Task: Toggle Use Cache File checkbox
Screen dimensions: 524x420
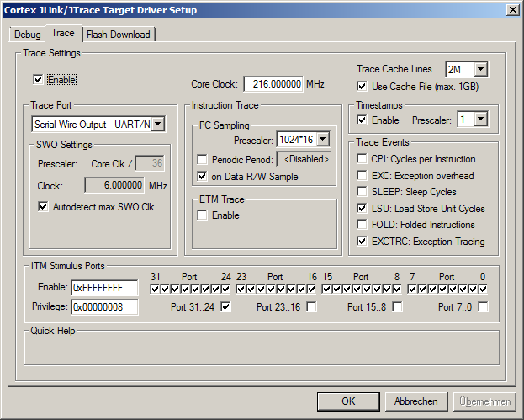Action: 362,87
